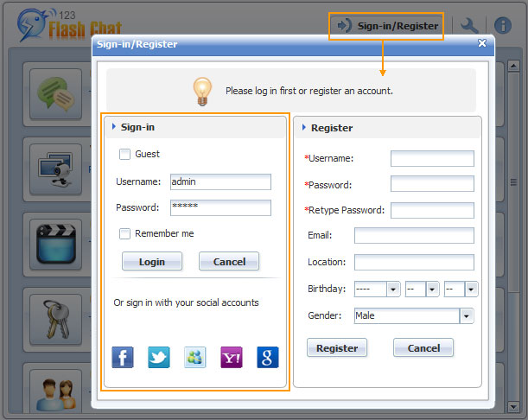Click the Register button
Screen dimensions: 528x420
337,347
